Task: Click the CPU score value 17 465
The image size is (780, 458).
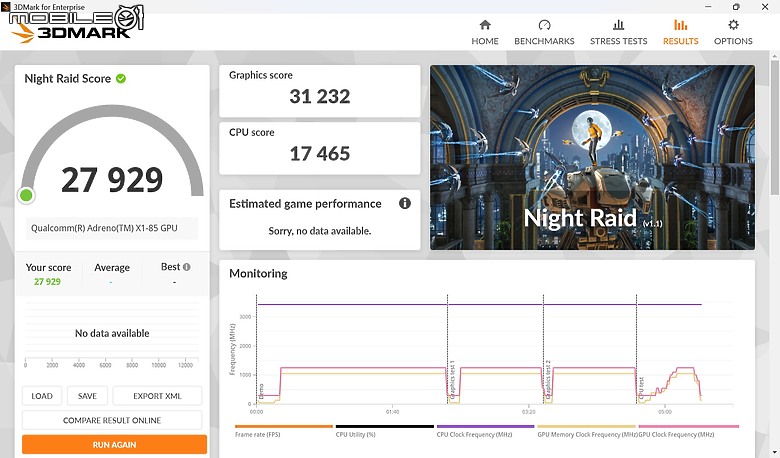Action: tap(320, 154)
